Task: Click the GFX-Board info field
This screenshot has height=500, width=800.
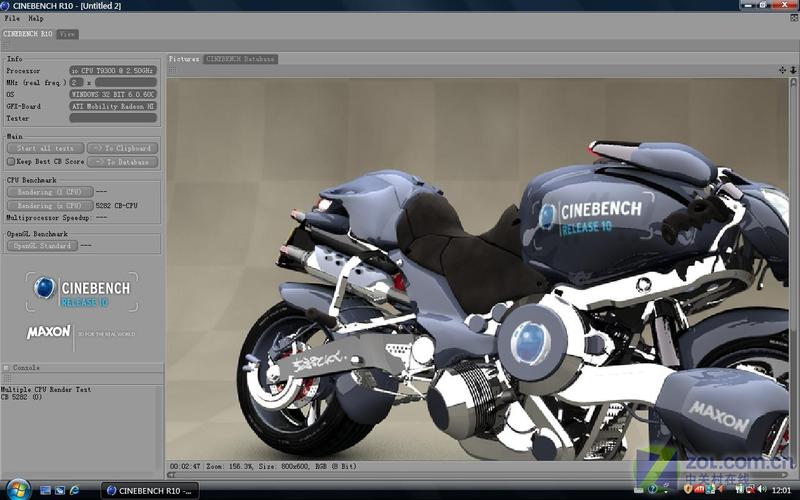Action: (113, 106)
